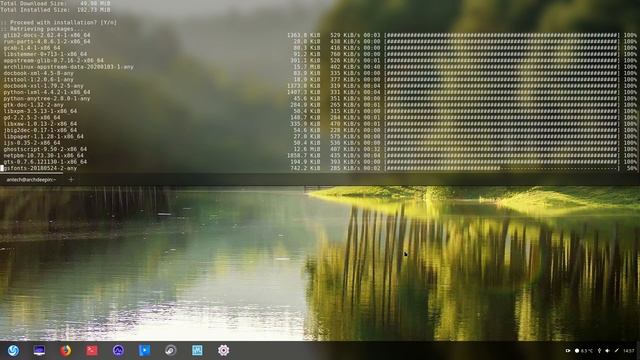Click the python-lxml-4.4.2-1-x86_64 package line

[x=47, y=93]
